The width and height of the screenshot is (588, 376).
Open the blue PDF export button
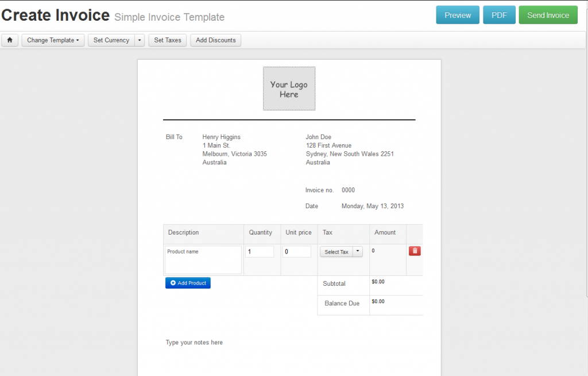coord(499,15)
